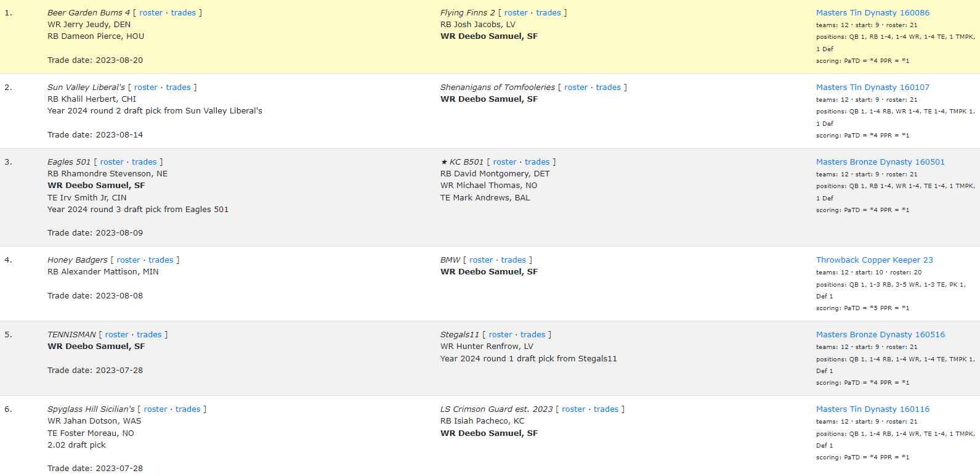Open roster link for Beer Garden Bums 4
Screen dimensions: 980x476
(151, 12)
